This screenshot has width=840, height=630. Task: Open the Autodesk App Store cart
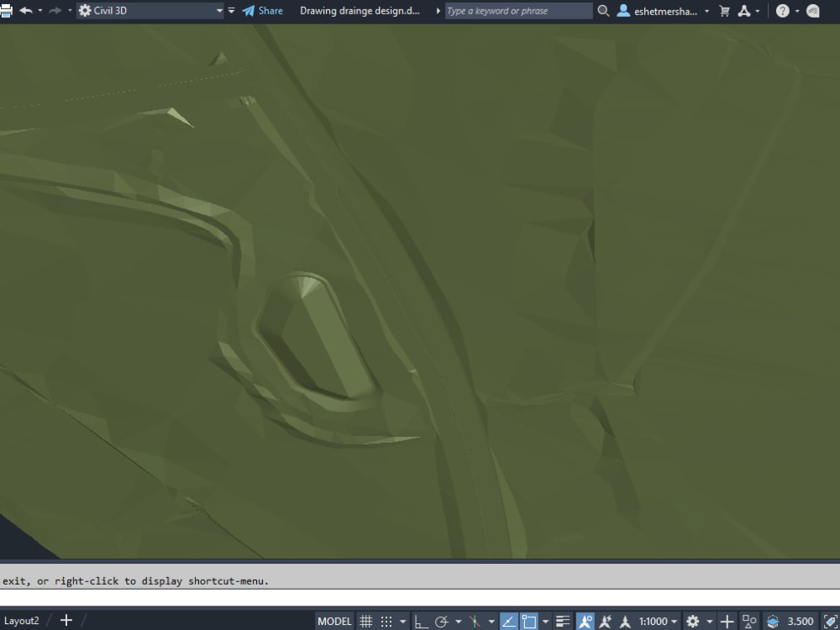(x=725, y=11)
